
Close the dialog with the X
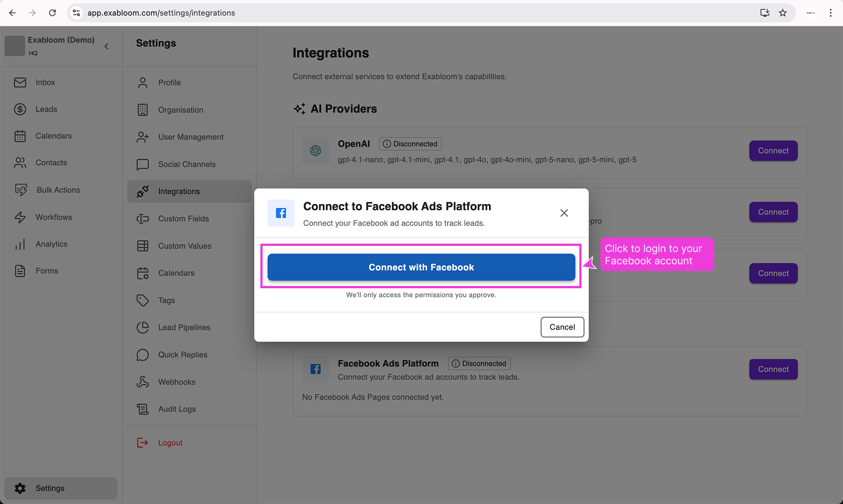pyautogui.click(x=564, y=213)
